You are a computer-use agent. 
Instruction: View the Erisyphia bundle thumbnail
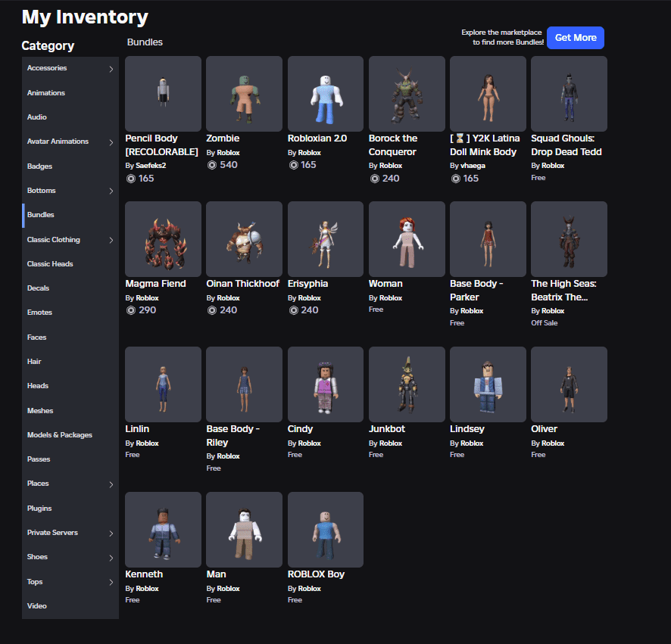click(x=326, y=239)
